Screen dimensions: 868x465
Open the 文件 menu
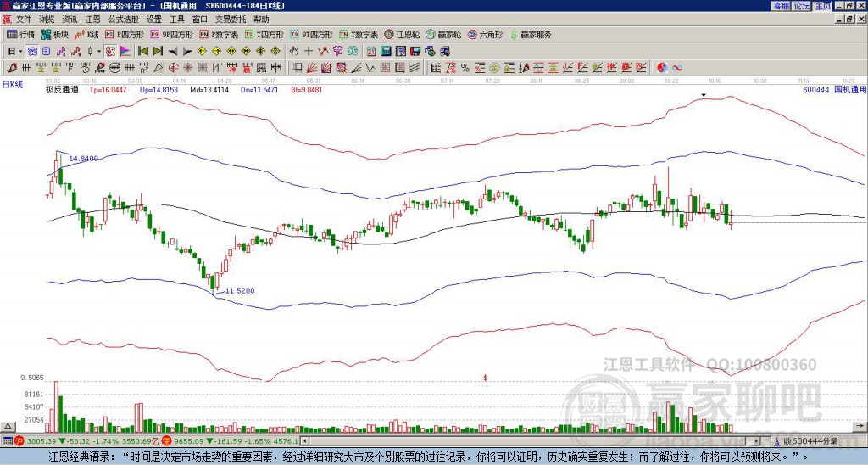tap(23, 20)
